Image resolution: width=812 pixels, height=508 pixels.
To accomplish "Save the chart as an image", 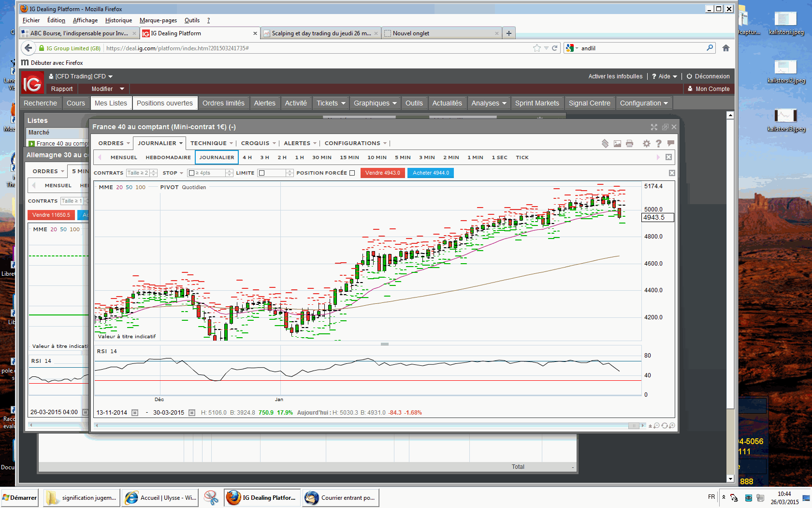I will (617, 144).
